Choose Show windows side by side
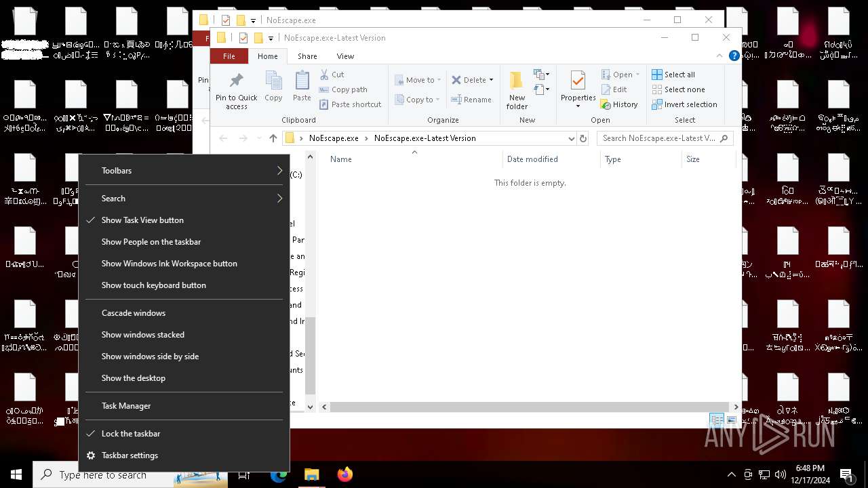The height and width of the screenshot is (488, 868). pos(184,357)
